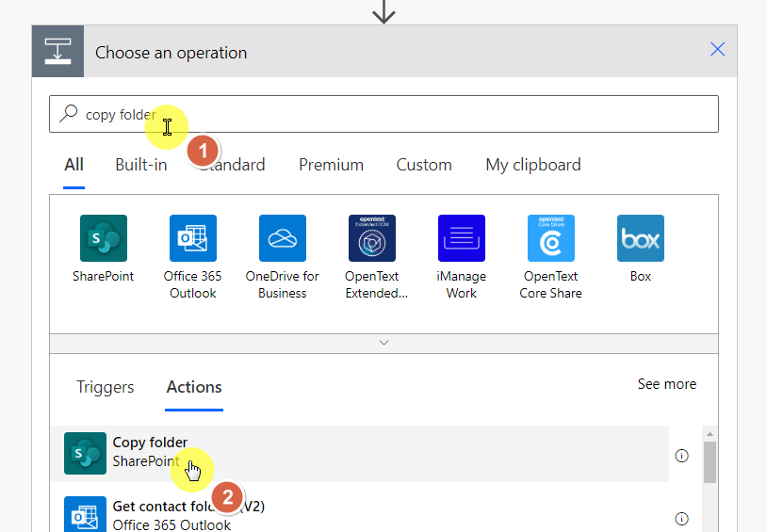Switch to the All tab
Image resolution: width=767 pixels, height=532 pixels.
tap(73, 165)
